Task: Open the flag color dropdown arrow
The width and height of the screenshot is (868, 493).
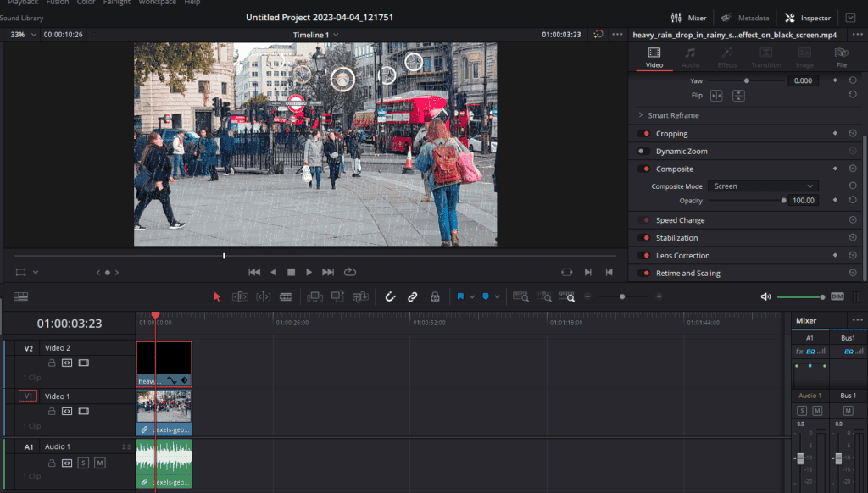Action: click(x=472, y=297)
